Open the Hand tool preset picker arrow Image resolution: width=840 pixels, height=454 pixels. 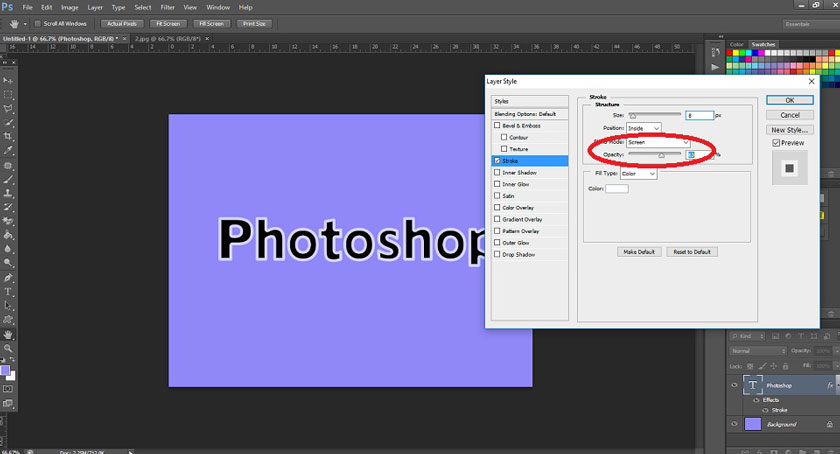pos(25,24)
